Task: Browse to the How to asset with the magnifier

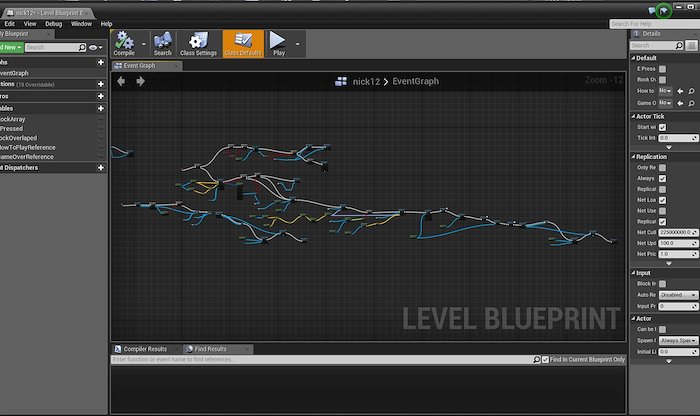Action: pos(691,91)
